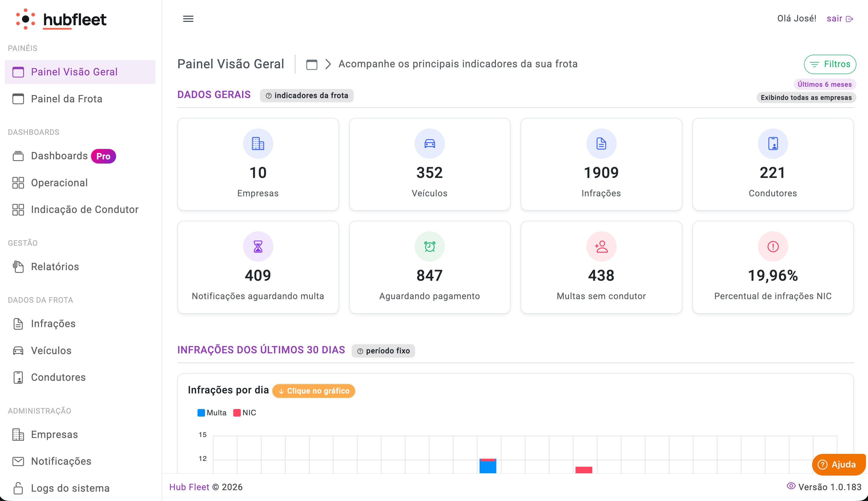The image size is (868, 501).
Task: Click the Empresas building card icon
Action: coord(258,143)
